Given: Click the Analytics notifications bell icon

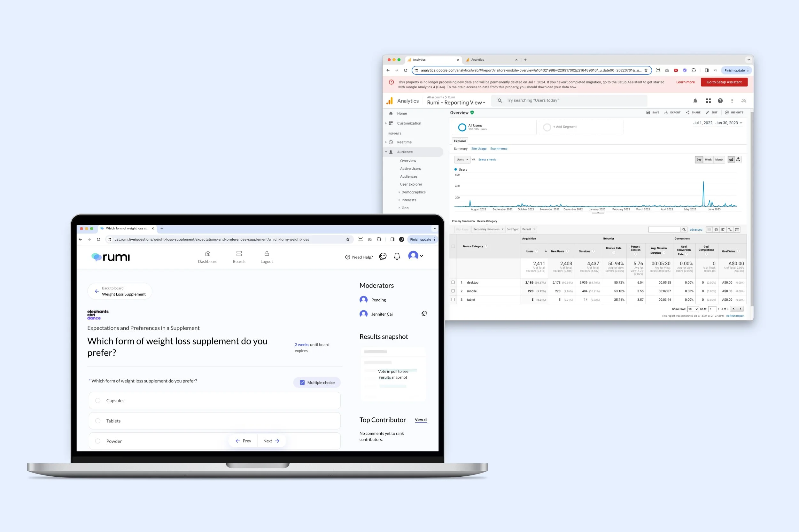Looking at the screenshot, I should coord(695,101).
